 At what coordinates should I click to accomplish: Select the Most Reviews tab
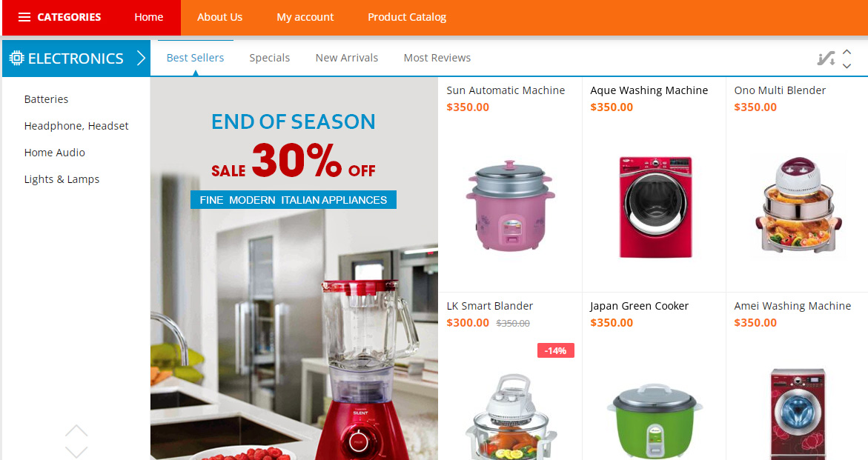(x=437, y=58)
